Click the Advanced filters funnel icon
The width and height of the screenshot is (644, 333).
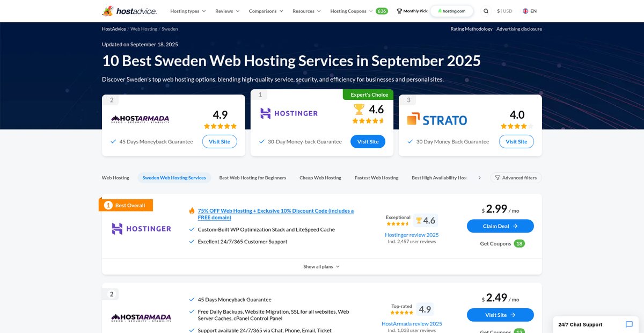(x=497, y=178)
